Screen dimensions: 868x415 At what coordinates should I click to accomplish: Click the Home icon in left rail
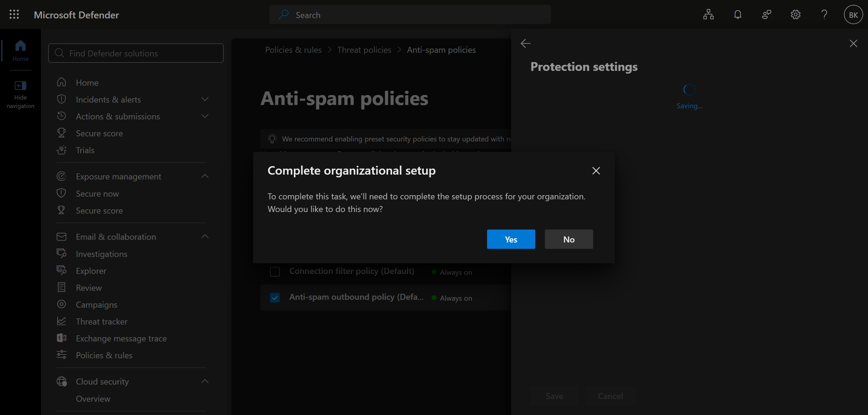pyautogui.click(x=20, y=45)
